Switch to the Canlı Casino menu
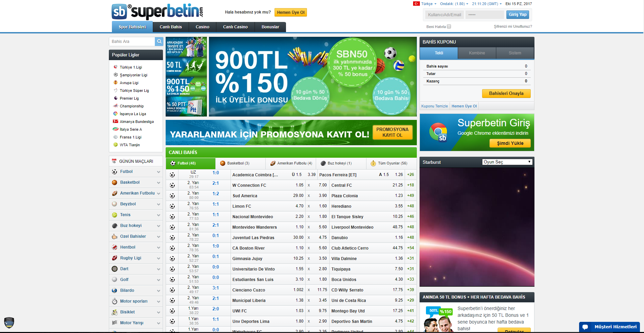 pos(235,27)
